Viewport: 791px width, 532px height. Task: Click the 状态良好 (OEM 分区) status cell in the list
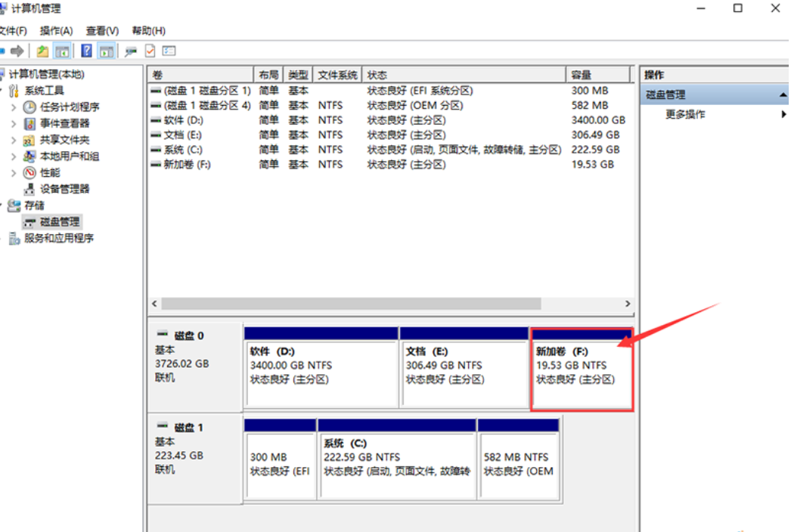(x=415, y=105)
